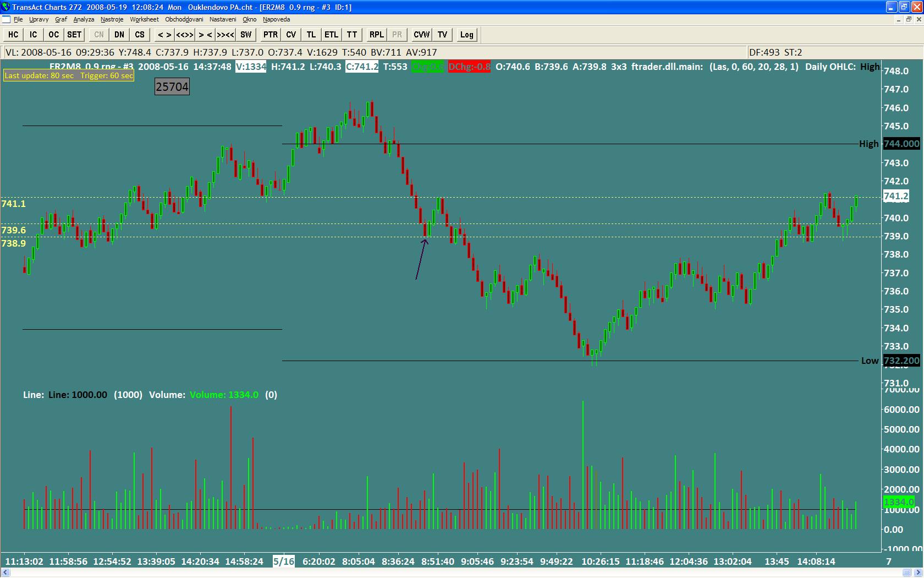Click the TransAct Charts title bar icon
Image resolution: width=924 pixels, height=578 pixels.
pyautogui.click(x=5, y=7)
